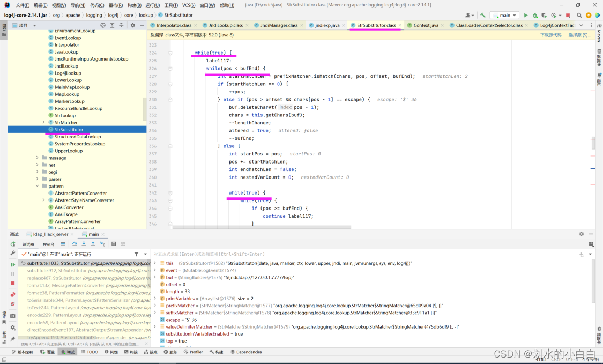Click Step Out in debugger toolbar
Image resolution: width=603 pixels, height=364 pixels.
[93, 244]
